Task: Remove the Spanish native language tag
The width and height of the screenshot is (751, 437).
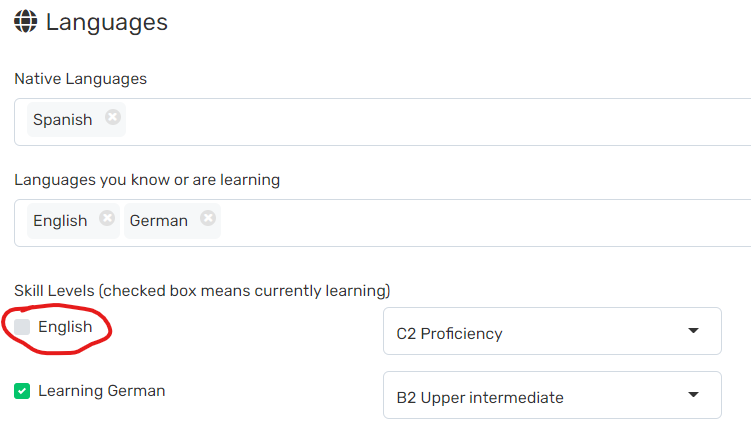Action: [113, 118]
